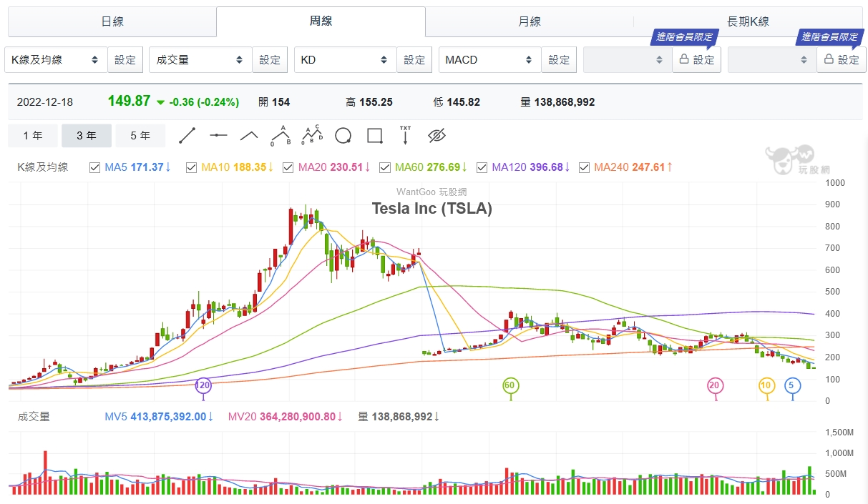Open the 成交量 indicator dropdown
Image resolution: width=868 pixels, height=504 pixels.
(200, 60)
